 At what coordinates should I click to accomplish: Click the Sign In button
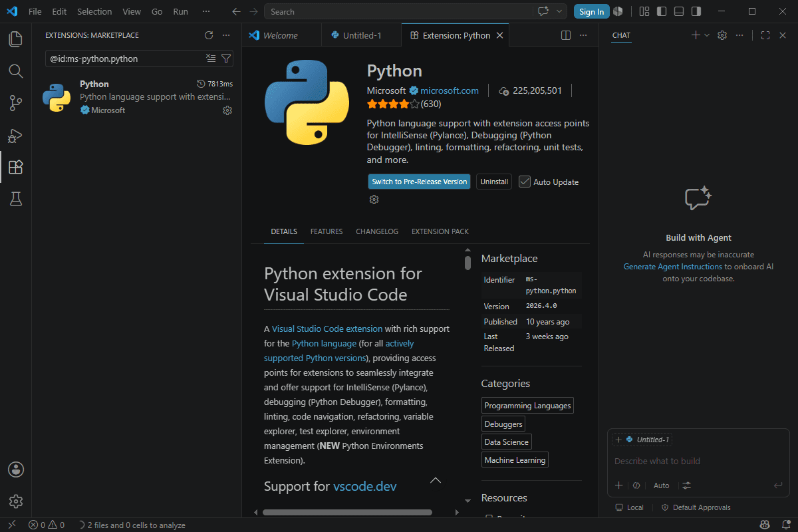(591, 11)
